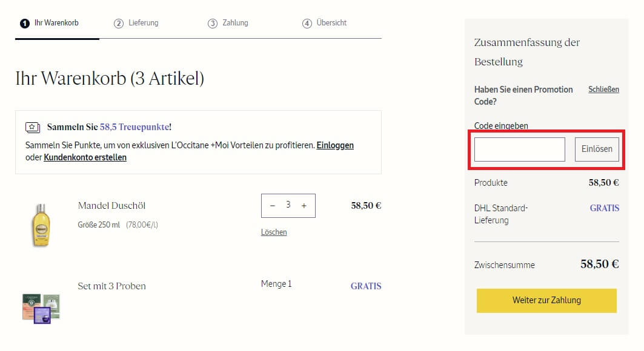Click the Produkte 58,50 € value
Screen dimensions: 644x351
point(604,183)
